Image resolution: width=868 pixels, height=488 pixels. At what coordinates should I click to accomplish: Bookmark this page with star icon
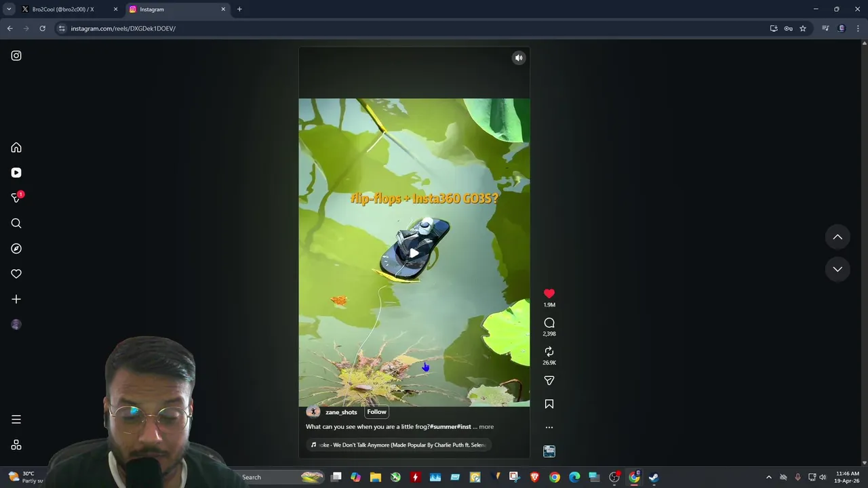[803, 28]
